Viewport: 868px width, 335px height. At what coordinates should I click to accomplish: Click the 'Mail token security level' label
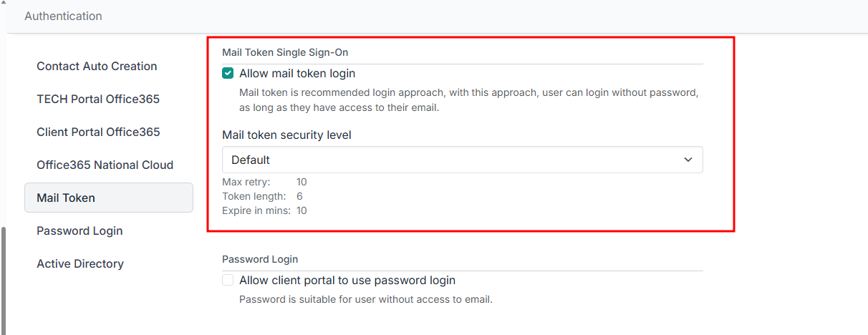pyautogui.click(x=286, y=135)
